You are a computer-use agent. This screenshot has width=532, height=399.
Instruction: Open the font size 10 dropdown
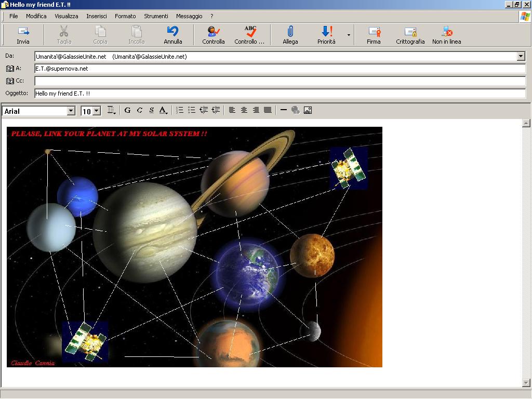tap(97, 111)
